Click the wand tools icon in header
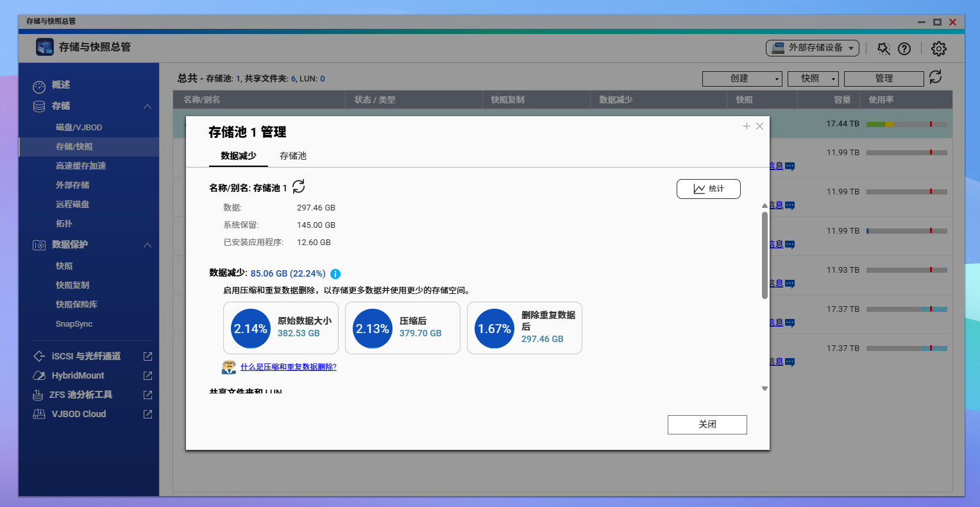Viewport: 980px width, 507px height. tap(884, 48)
